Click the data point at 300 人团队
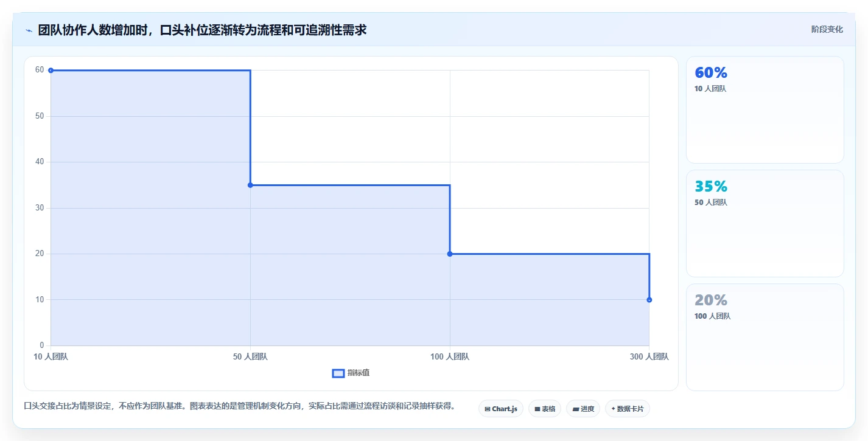 (x=649, y=300)
